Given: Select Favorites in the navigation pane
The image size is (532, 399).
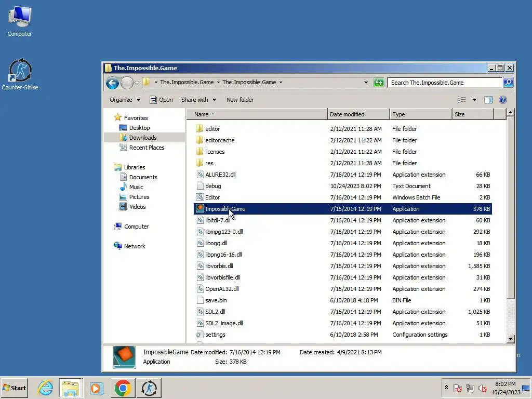Looking at the screenshot, I should [x=131, y=118].
